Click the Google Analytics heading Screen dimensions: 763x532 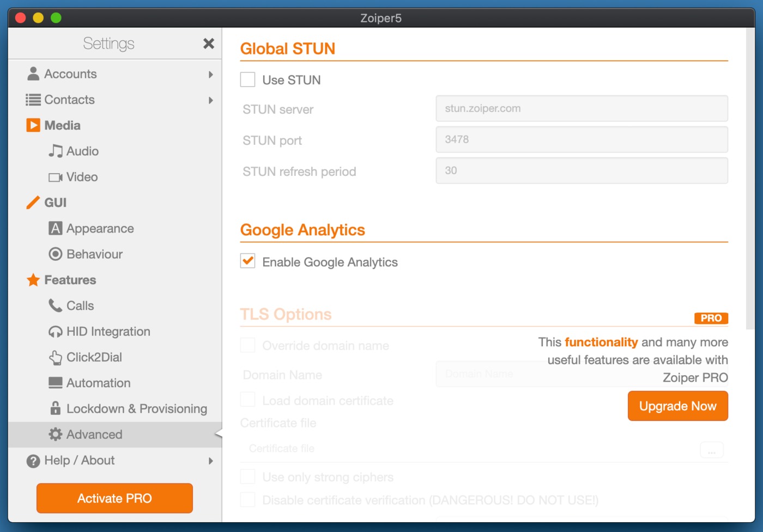(x=302, y=230)
